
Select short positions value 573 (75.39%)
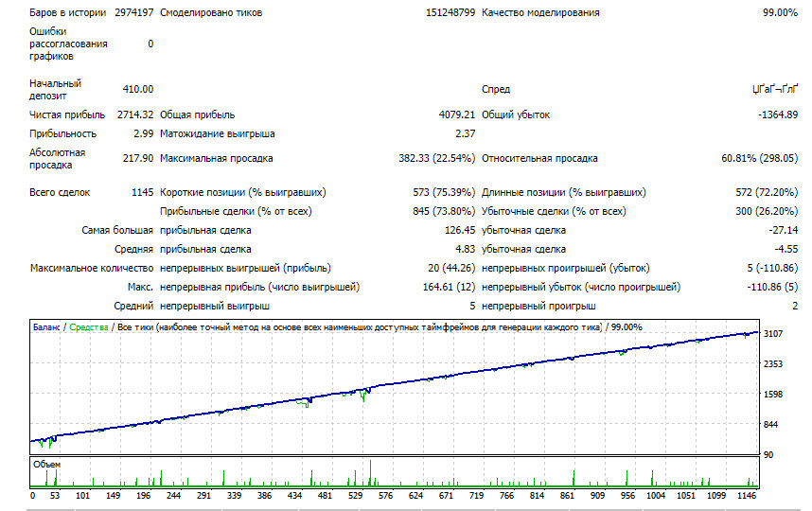tap(444, 192)
